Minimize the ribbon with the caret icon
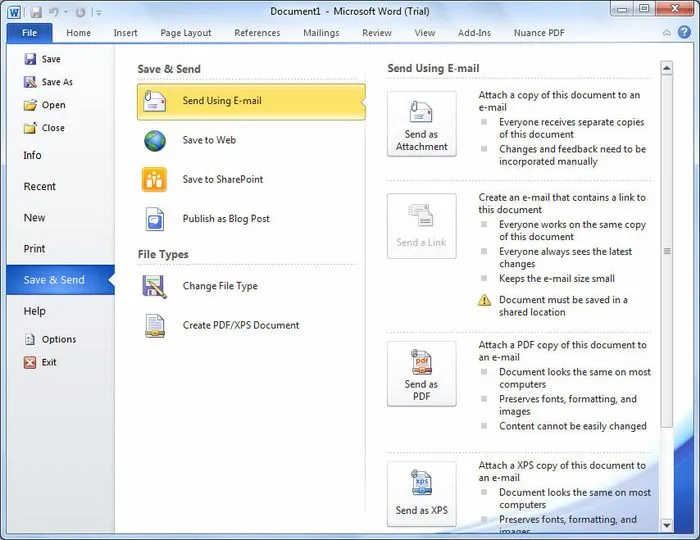This screenshot has height=540, width=700. 667,33
